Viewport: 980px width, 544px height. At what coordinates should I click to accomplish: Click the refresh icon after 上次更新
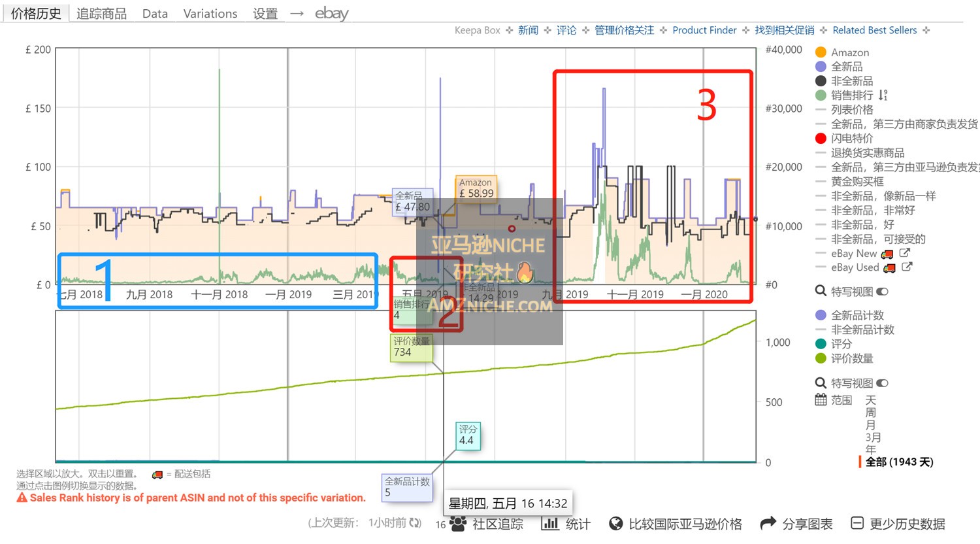[415, 523]
